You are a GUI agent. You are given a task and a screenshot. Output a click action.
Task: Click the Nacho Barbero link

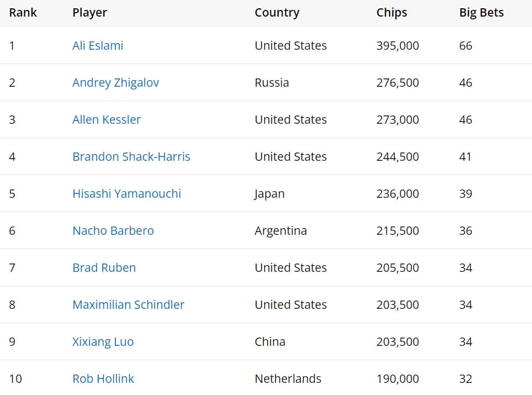[x=113, y=230]
